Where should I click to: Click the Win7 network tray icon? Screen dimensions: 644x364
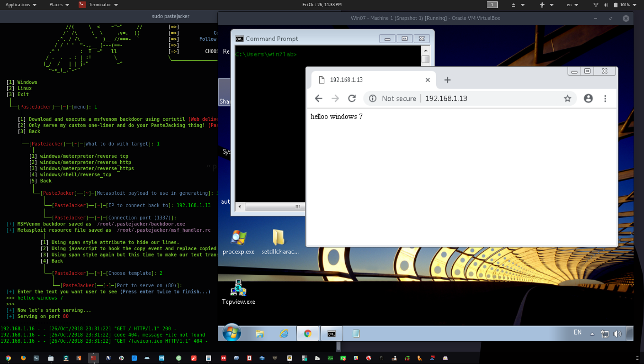coord(605,334)
